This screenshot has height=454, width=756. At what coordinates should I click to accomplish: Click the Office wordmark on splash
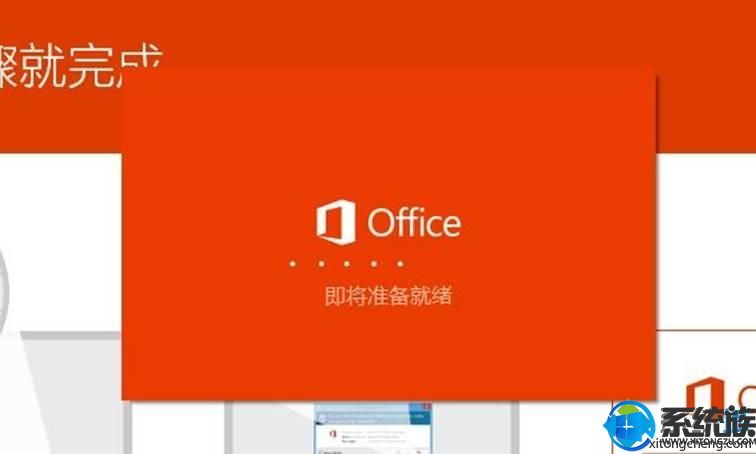click(414, 223)
